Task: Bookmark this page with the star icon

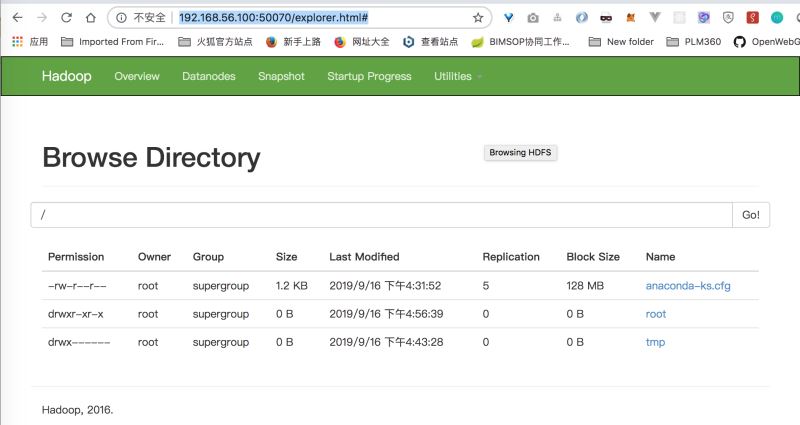Action: click(x=478, y=17)
